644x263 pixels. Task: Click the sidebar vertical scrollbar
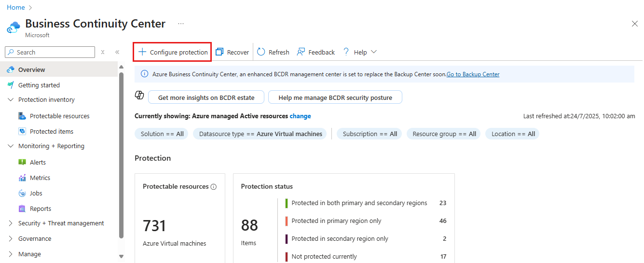(121, 155)
